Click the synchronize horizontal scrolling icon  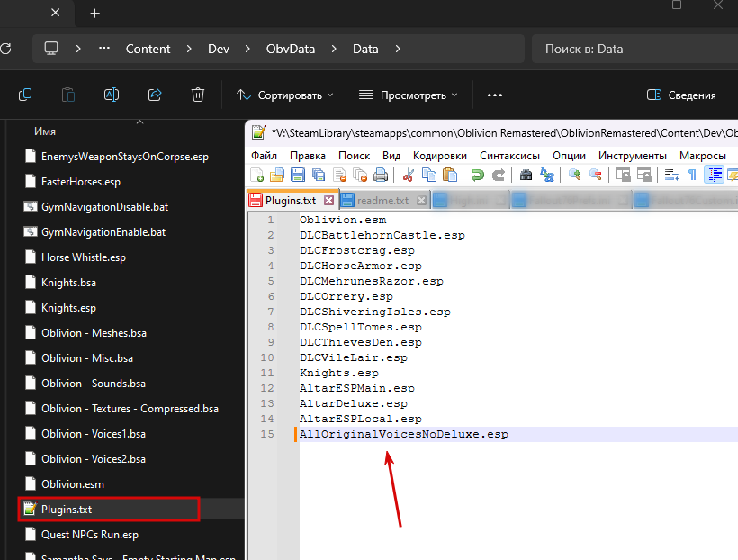(x=643, y=175)
